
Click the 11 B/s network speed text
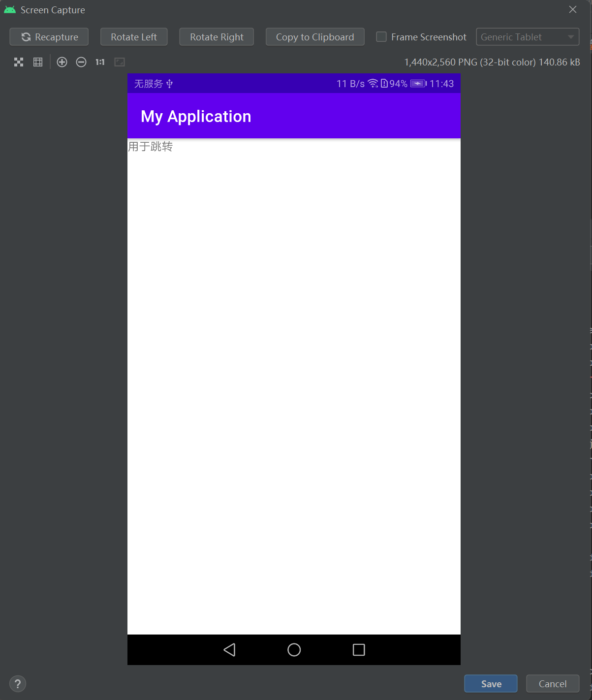tap(351, 84)
